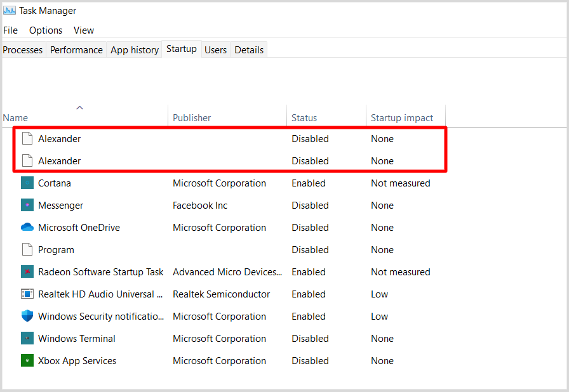Sort by the Startup impact column header

click(402, 118)
